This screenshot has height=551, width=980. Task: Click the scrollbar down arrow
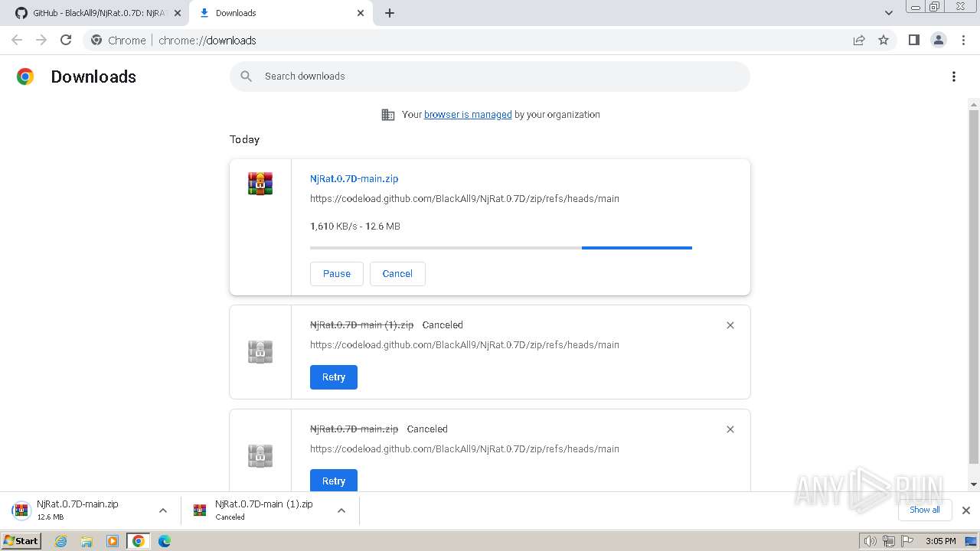(974, 484)
